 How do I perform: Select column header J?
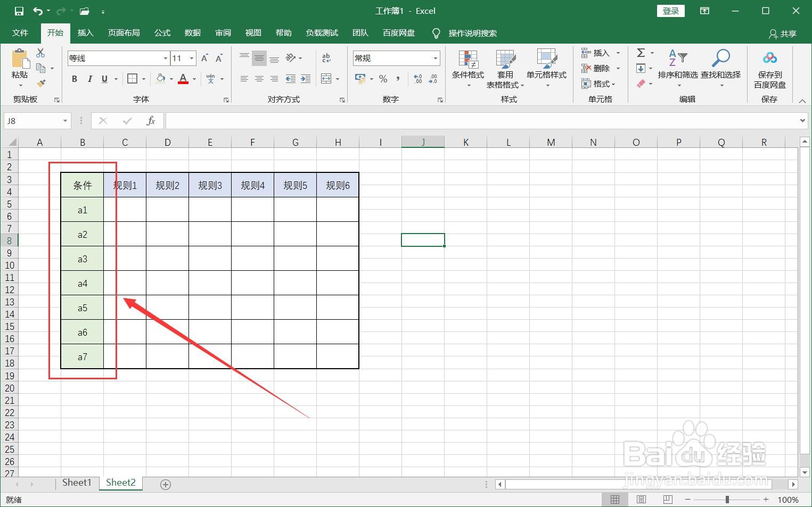coord(423,142)
